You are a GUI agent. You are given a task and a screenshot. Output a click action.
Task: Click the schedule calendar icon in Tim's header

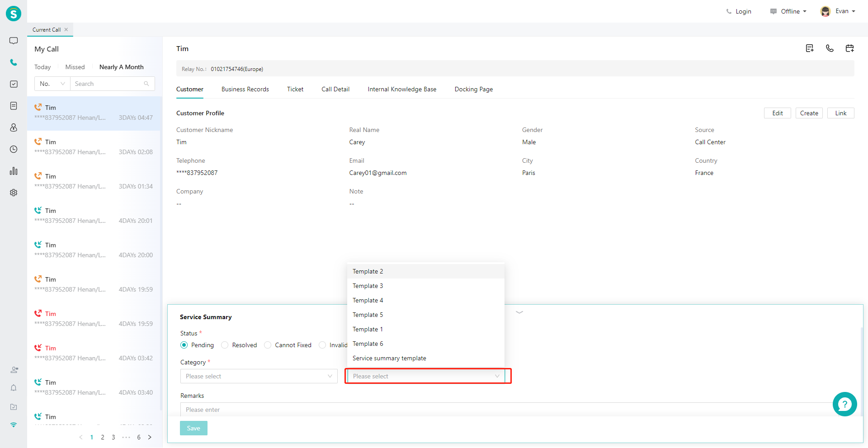[849, 48]
